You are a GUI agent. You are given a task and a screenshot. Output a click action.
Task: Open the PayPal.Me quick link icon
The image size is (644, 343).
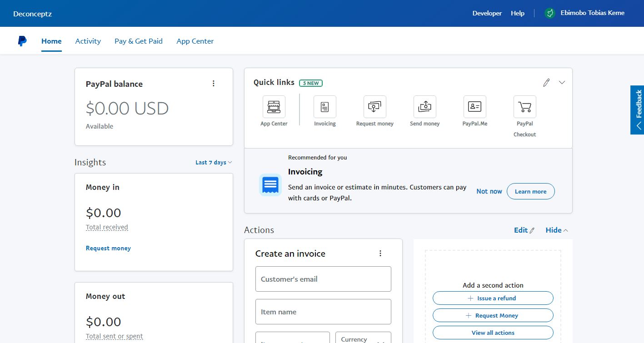pos(475,107)
